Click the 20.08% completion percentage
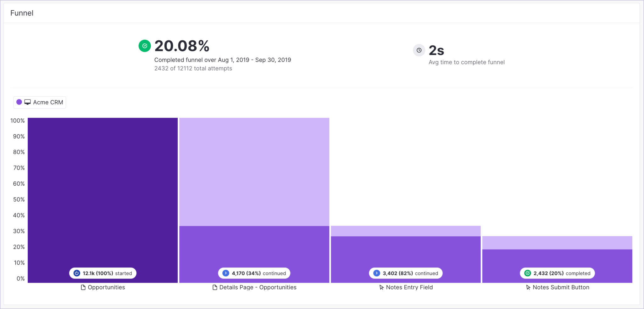The image size is (644, 309). tap(182, 46)
